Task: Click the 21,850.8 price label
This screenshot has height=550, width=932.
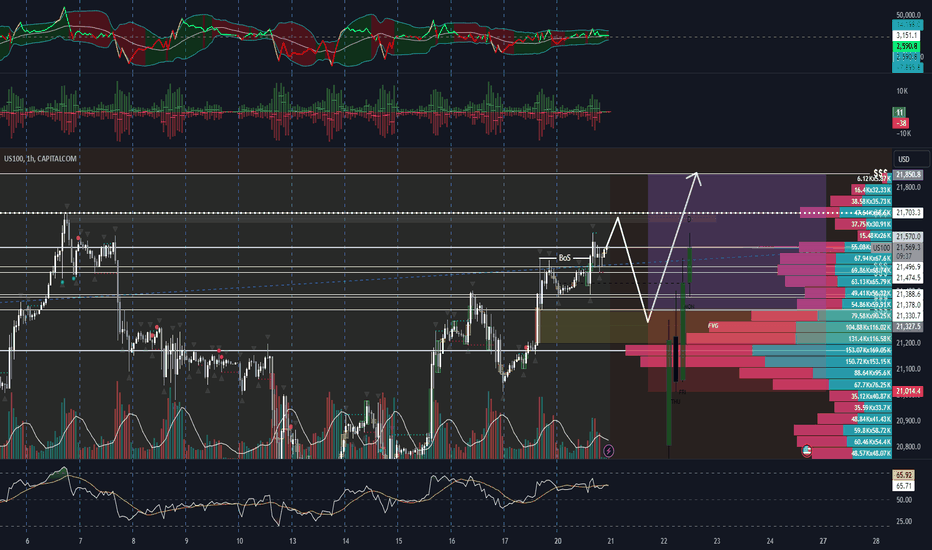Action: (908, 175)
